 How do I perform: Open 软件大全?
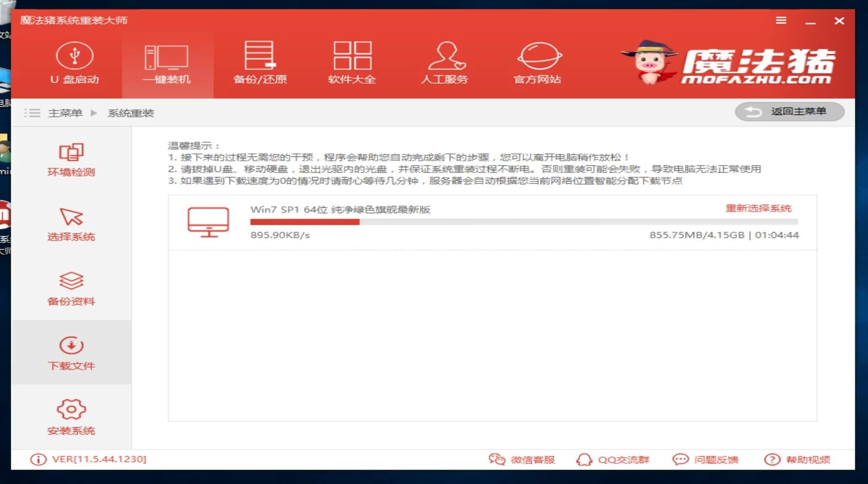[352, 64]
